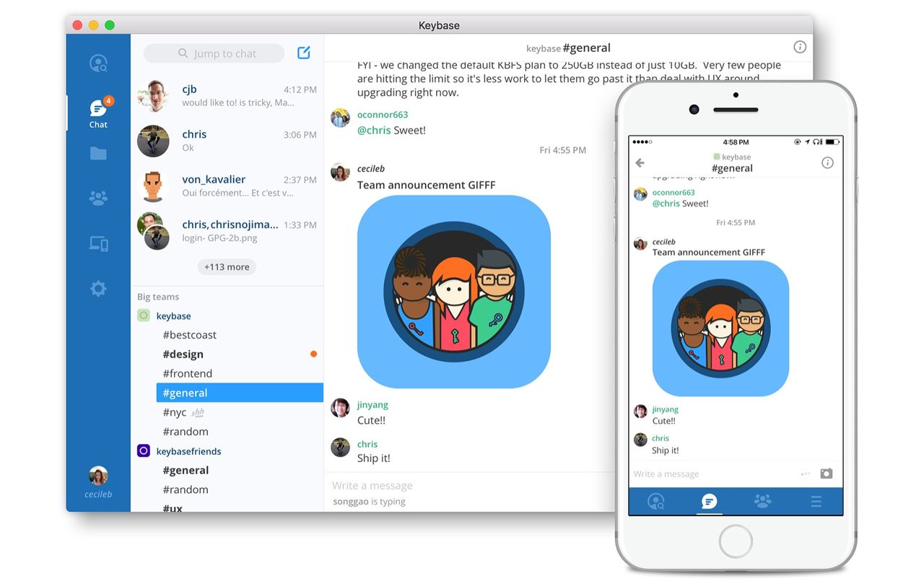Expand the +113 more conversations
The height and width of the screenshot is (584, 924).
tap(227, 267)
